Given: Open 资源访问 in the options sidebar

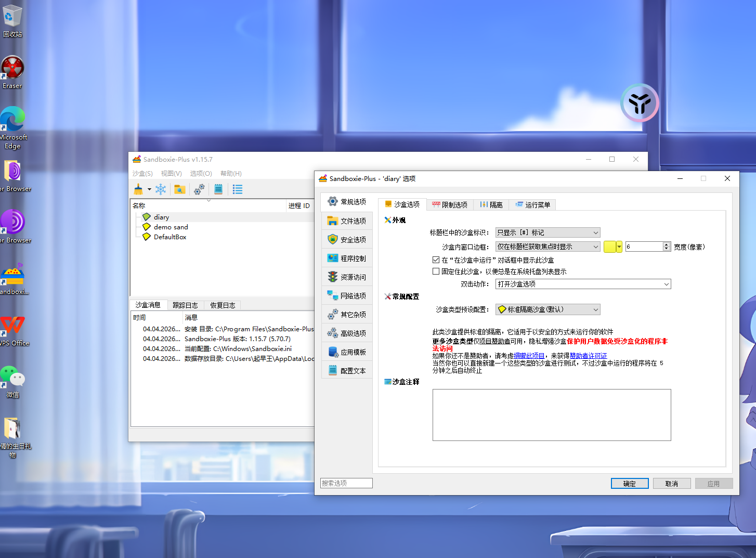Looking at the screenshot, I should click(347, 277).
